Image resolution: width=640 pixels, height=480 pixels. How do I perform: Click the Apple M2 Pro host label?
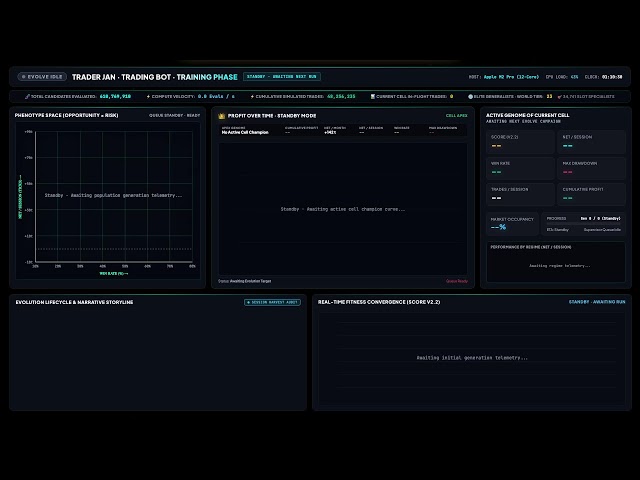coord(511,77)
